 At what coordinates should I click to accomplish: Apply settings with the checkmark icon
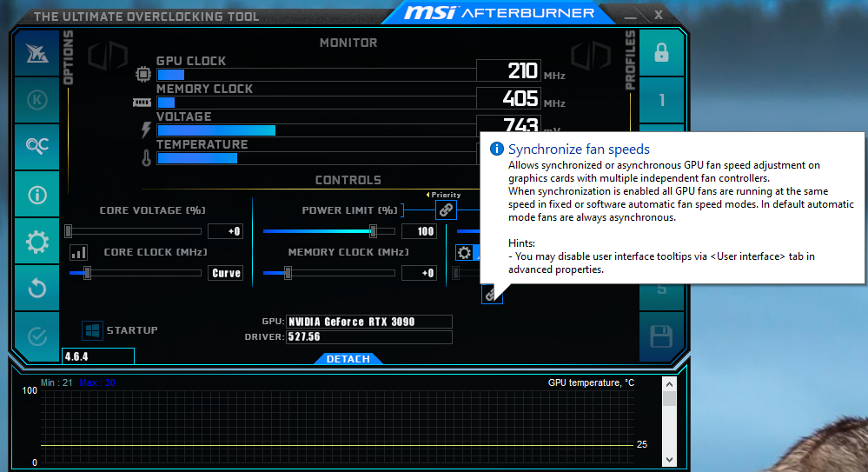point(36,336)
